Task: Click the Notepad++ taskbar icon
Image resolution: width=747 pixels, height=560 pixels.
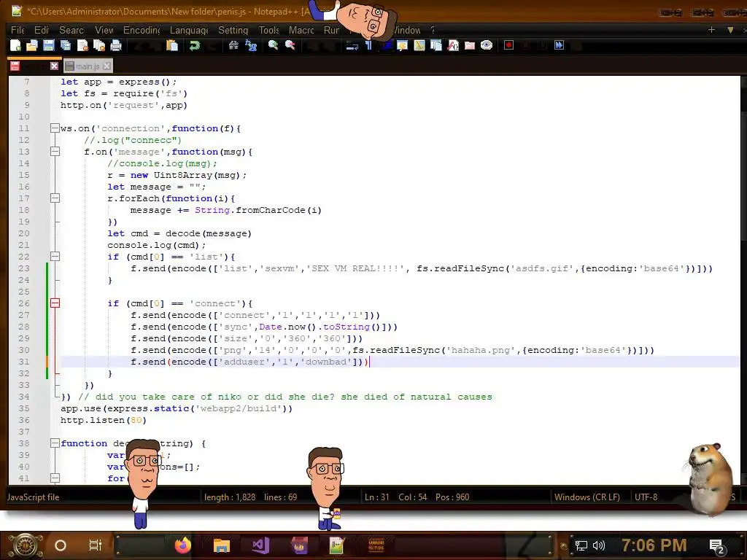Action: tap(337, 545)
